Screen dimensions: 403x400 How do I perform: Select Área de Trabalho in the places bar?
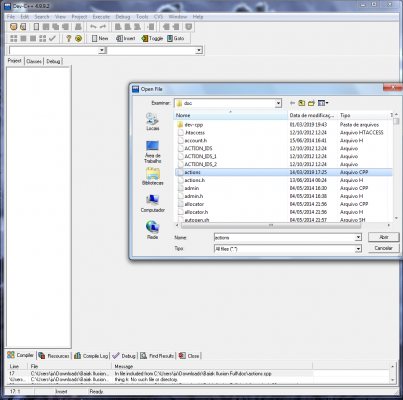point(153,152)
